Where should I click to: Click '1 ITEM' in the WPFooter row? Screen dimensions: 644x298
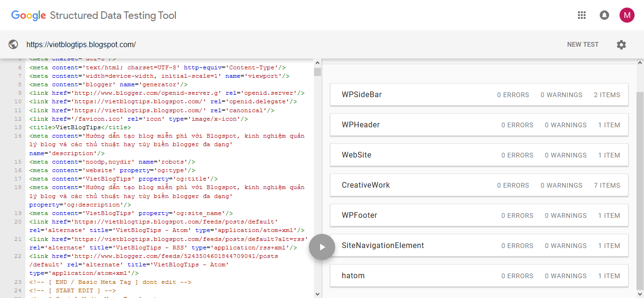pos(609,215)
